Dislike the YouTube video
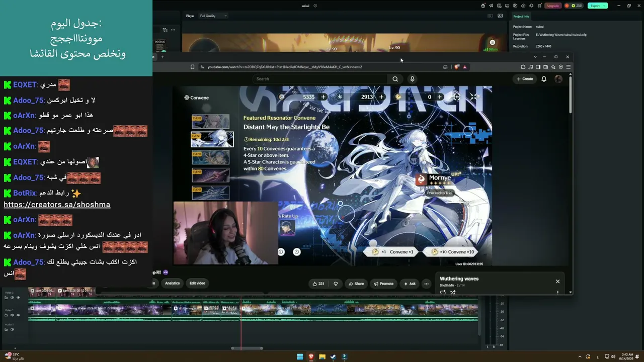644x362 pixels. pos(336,284)
